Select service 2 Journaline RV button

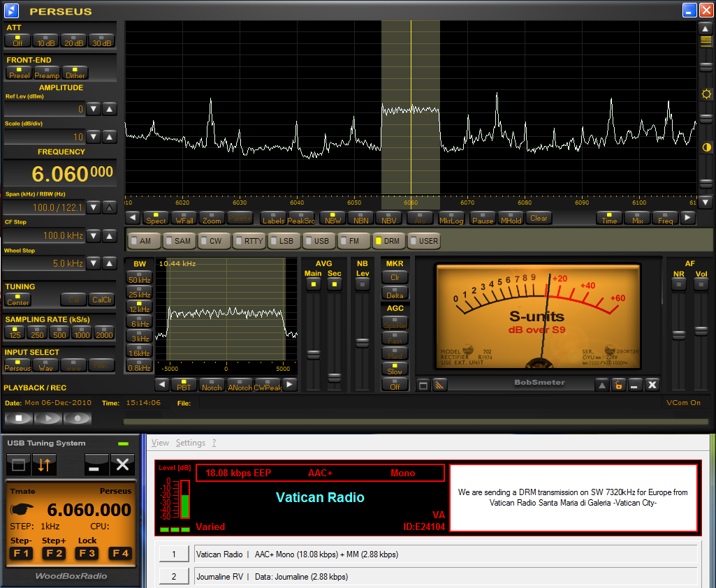point(174,577)
